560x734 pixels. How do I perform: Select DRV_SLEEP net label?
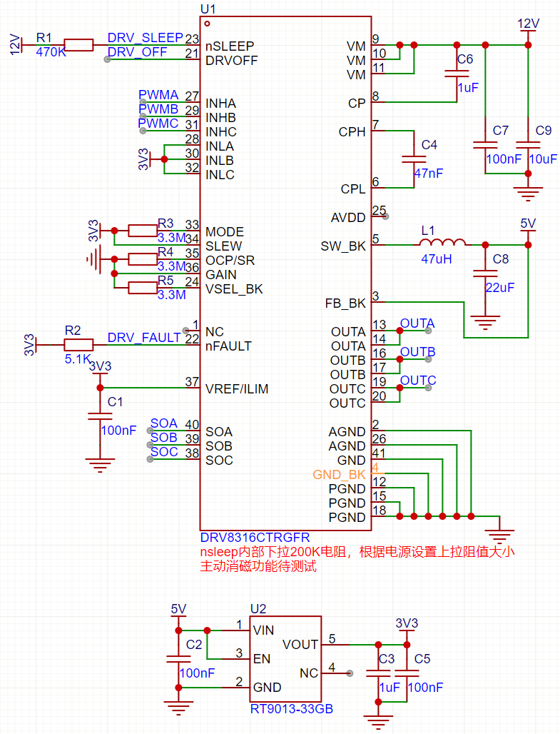tap(146, 38)
